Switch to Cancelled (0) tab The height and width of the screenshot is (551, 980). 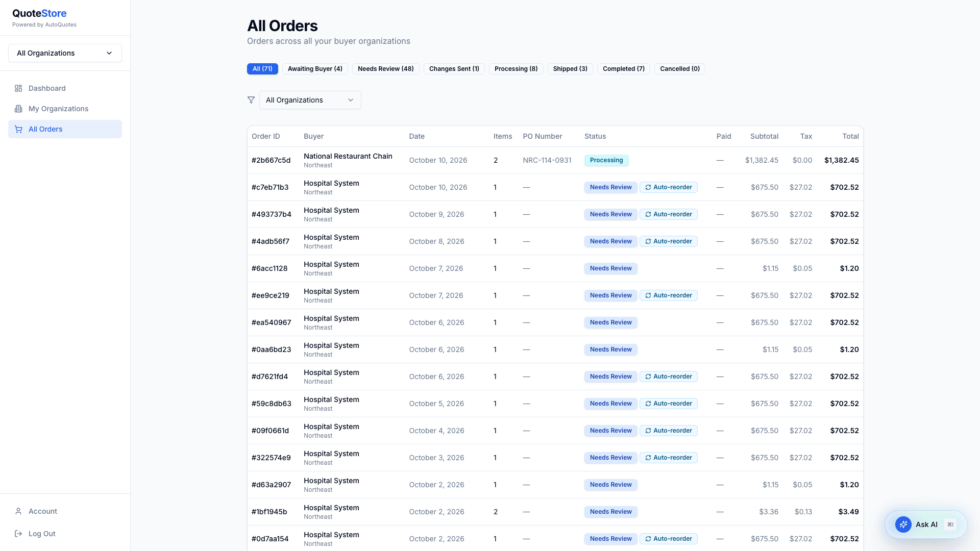point(680,69)
